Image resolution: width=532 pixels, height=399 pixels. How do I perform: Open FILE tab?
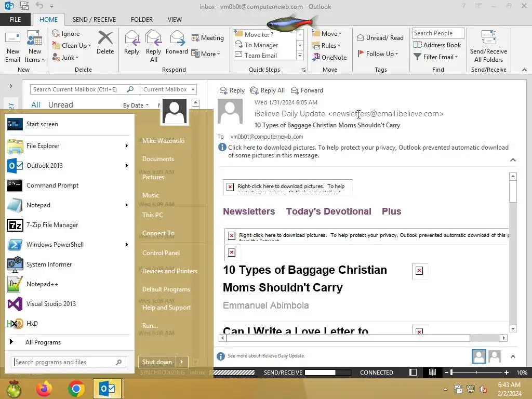pyautogui.click(x=15, y=20)
